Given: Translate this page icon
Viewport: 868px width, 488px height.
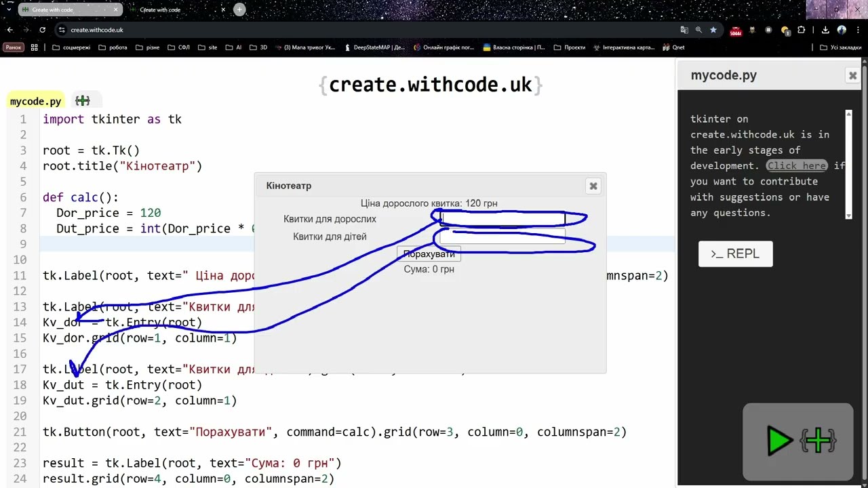Looking at the screenshot, I should click(x=684, y=30).
